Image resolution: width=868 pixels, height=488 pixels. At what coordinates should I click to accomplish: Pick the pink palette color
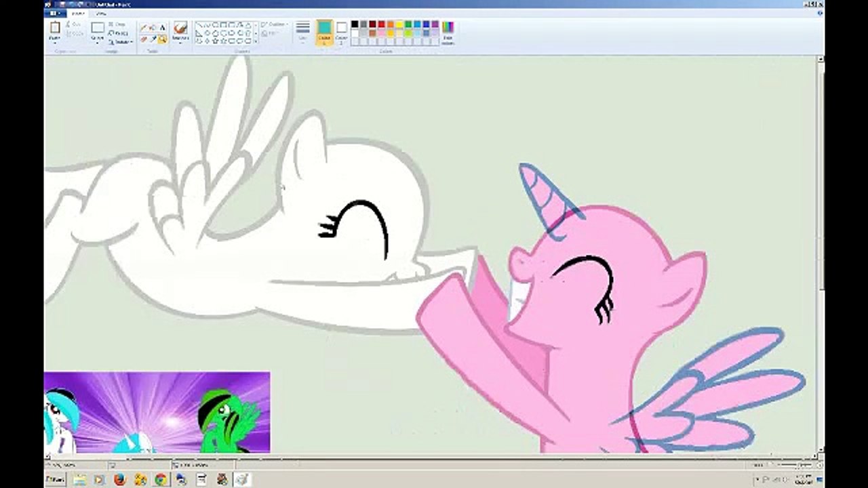[381, 33]
